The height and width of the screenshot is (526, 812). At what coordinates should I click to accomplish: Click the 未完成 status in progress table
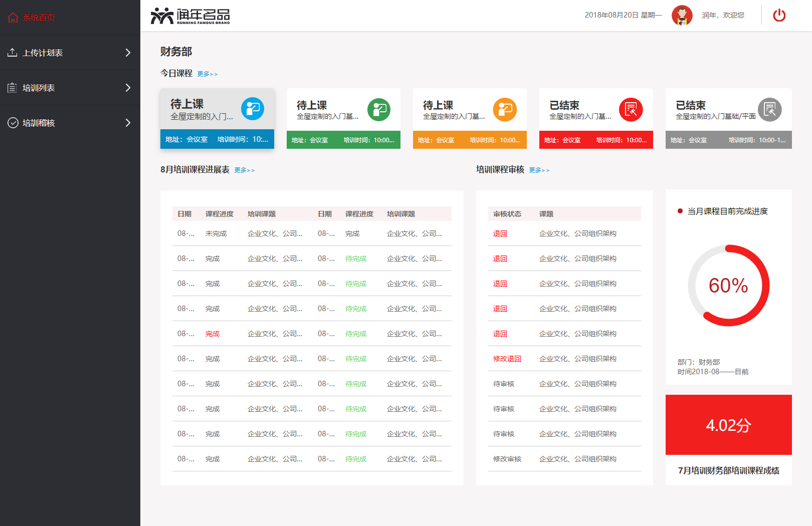[216, 233]
